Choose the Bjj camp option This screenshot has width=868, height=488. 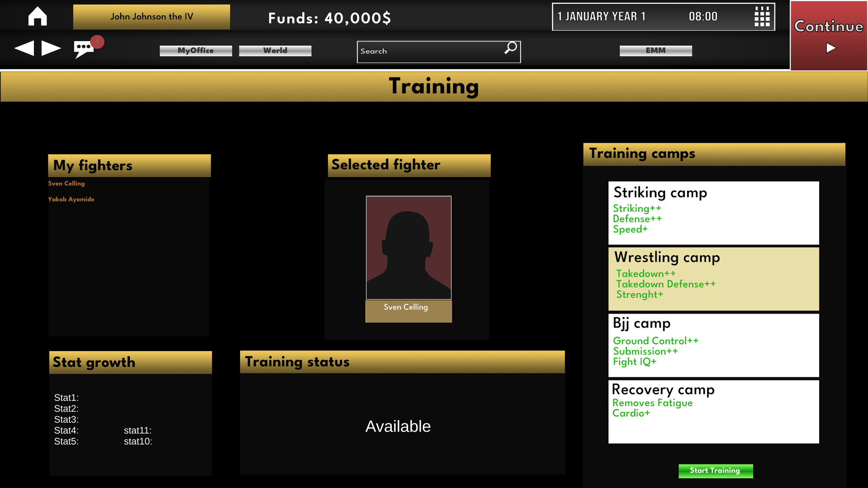point(713,345)
